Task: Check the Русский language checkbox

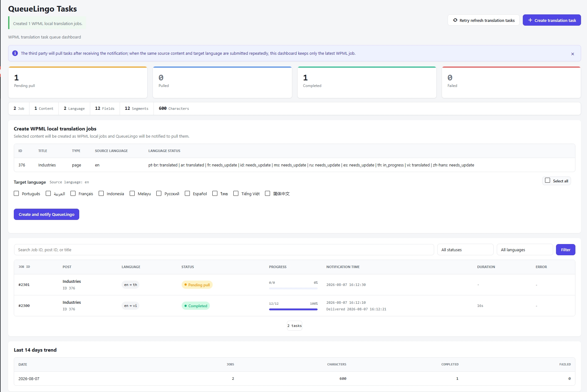Action: click(x=159, y=193)
